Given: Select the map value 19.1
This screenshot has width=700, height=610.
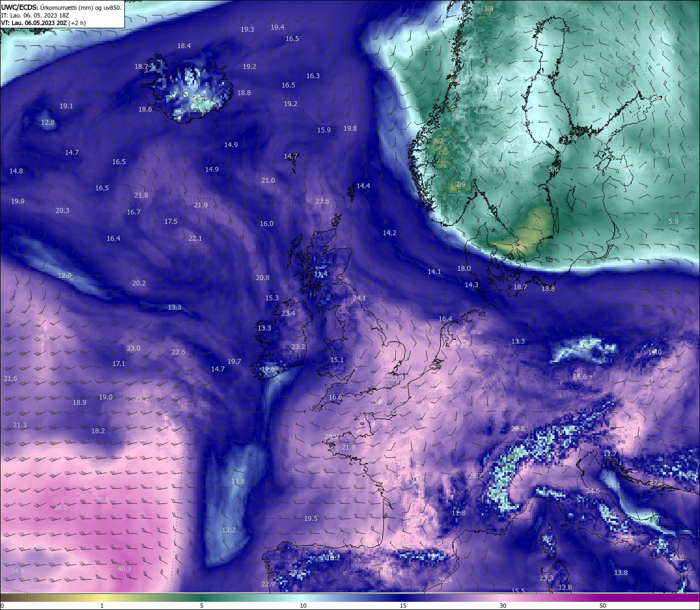Looking at the screenshot, I should 67,106.
